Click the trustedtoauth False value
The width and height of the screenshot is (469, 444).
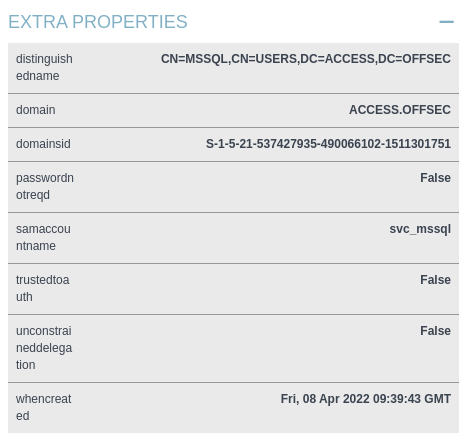coord(435,280)
